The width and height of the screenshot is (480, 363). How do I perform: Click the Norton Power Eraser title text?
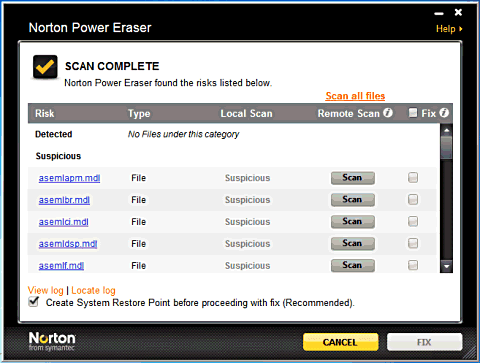[90, 28]
